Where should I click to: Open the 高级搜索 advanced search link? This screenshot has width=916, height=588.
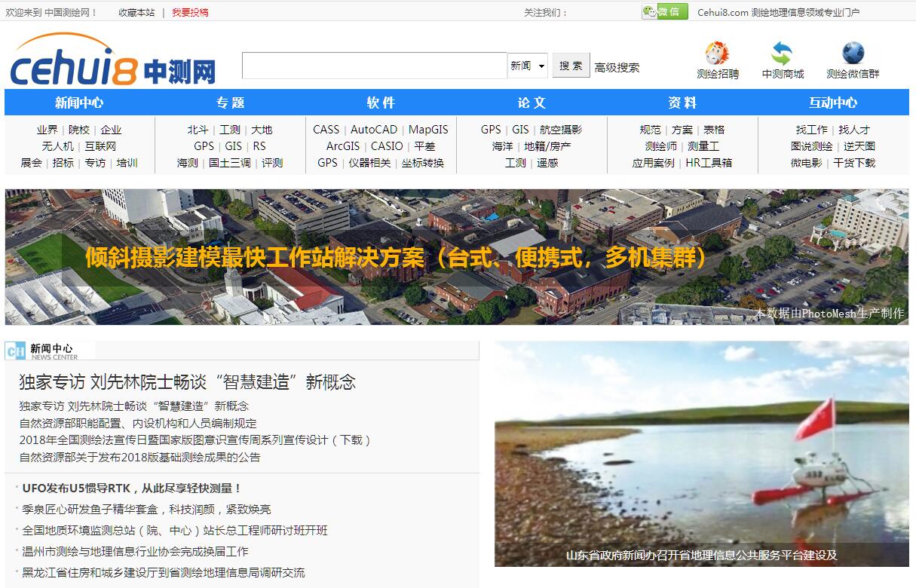(617, 67)
